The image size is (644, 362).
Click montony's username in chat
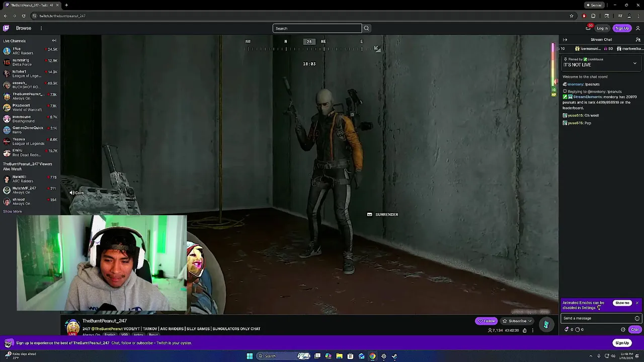pyautogui.click(x=575, y=84)
